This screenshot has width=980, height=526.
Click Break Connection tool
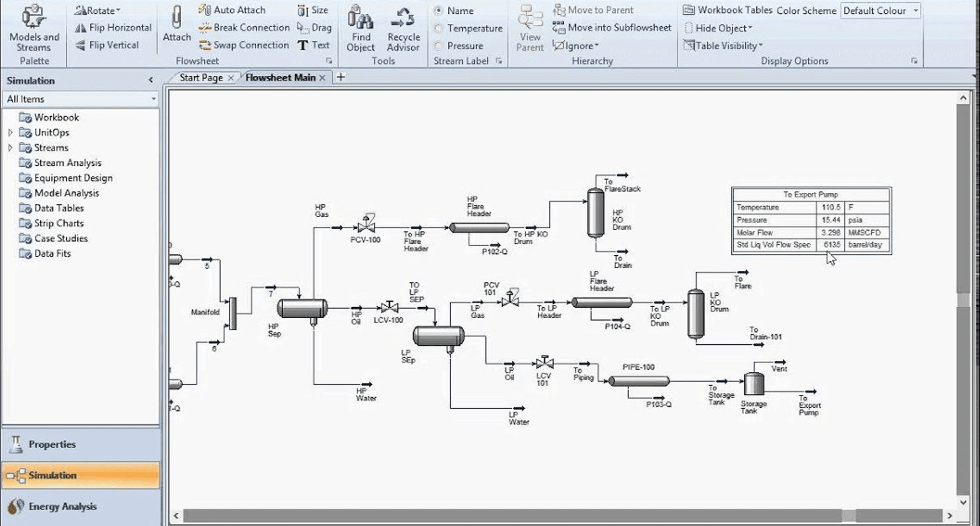(x=244, y=28)
